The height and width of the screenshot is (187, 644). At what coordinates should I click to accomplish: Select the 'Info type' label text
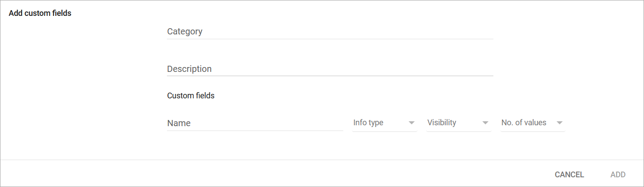[x=368, y=123]
